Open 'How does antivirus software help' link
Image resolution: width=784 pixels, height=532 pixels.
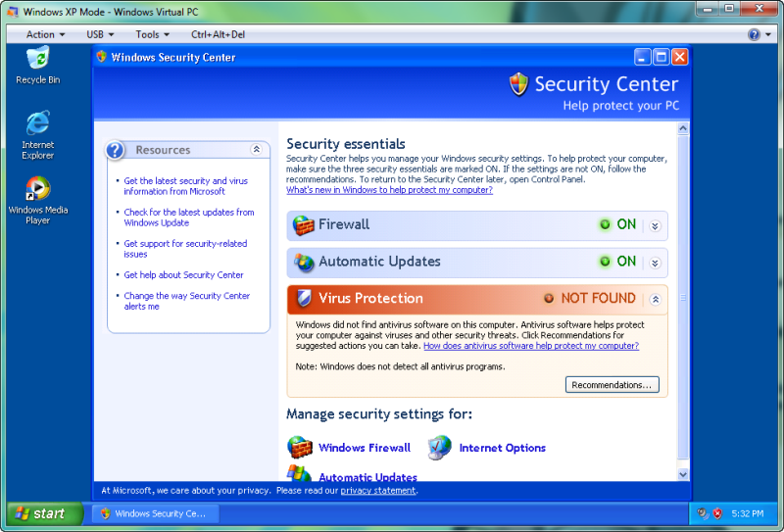531,346
